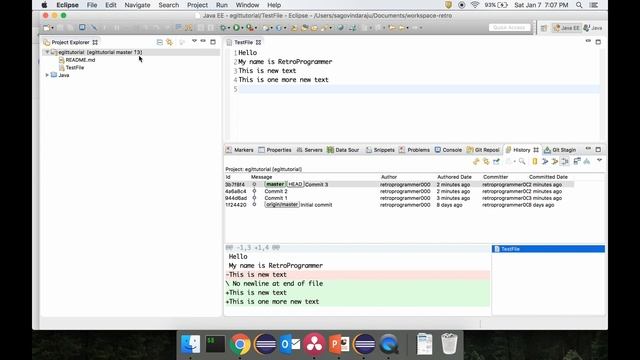Toggle highlighted compare mode icon in History
The width and height of the screenshot is (640, 360).
coord(565,162)
